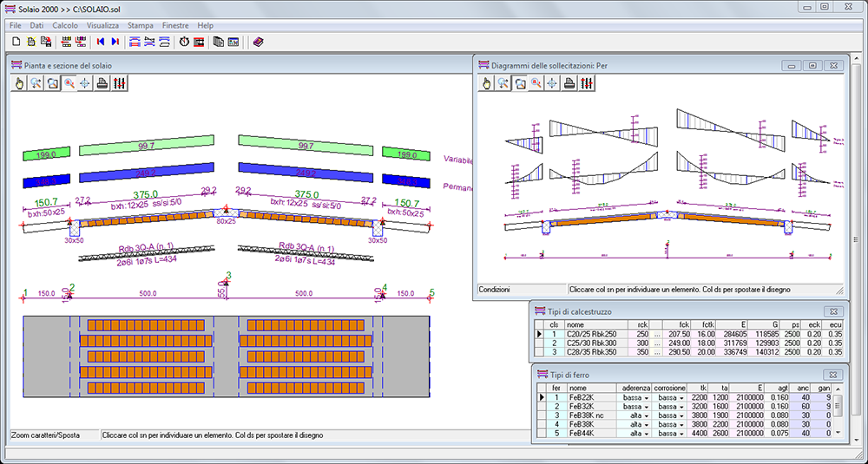Open aderenza dropdown for FeB38K nc row
The height and width of the screenshot is (464, 868).
pos(647,415)
